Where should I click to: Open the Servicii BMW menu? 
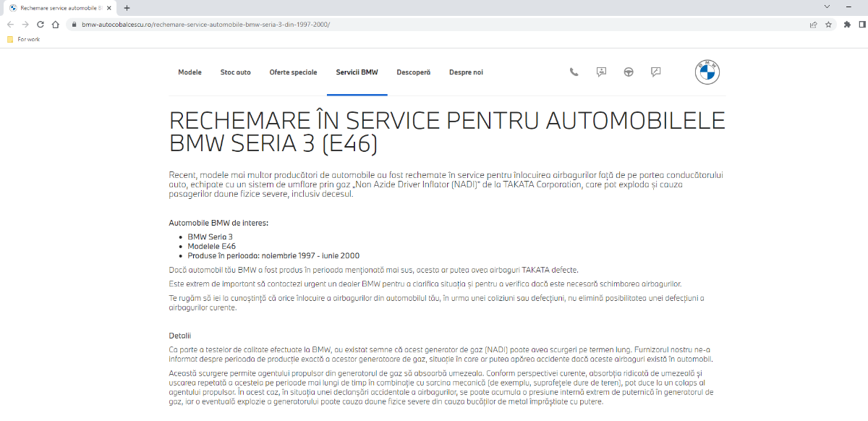pyautogui.click(x=357, y=72)
